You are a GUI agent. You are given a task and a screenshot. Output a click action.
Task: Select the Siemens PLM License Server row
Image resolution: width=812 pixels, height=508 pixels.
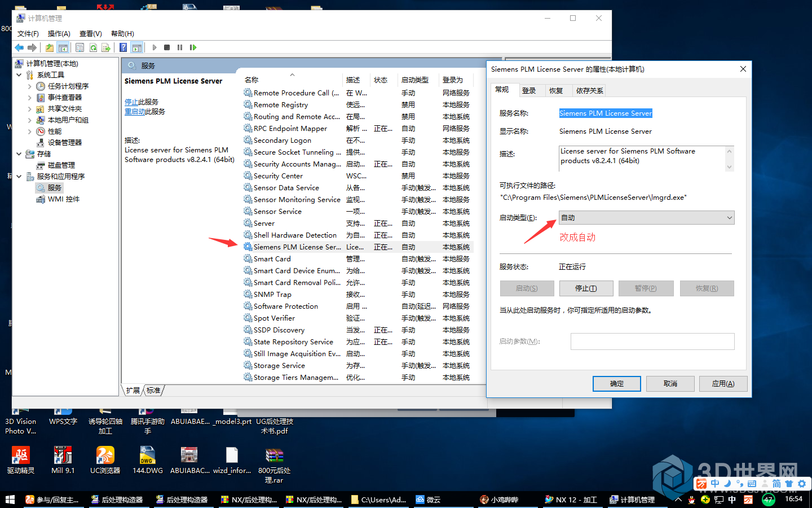(358, 247)
